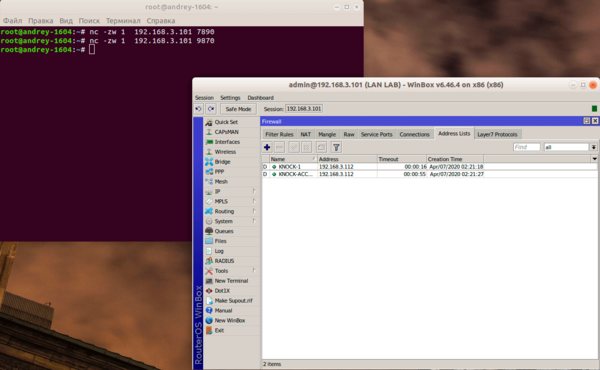Open Interfaces in the sidebar

[227, 142]
